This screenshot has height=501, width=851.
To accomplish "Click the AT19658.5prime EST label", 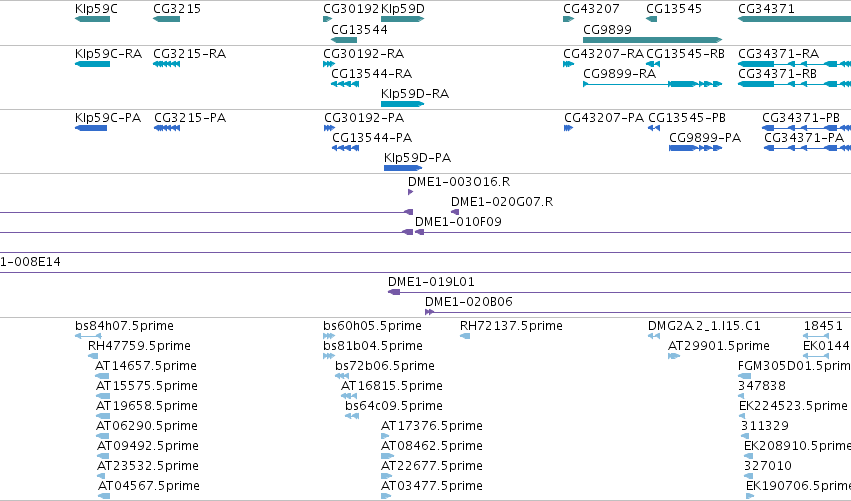I will pyautogui.click(x=147, y=406).
